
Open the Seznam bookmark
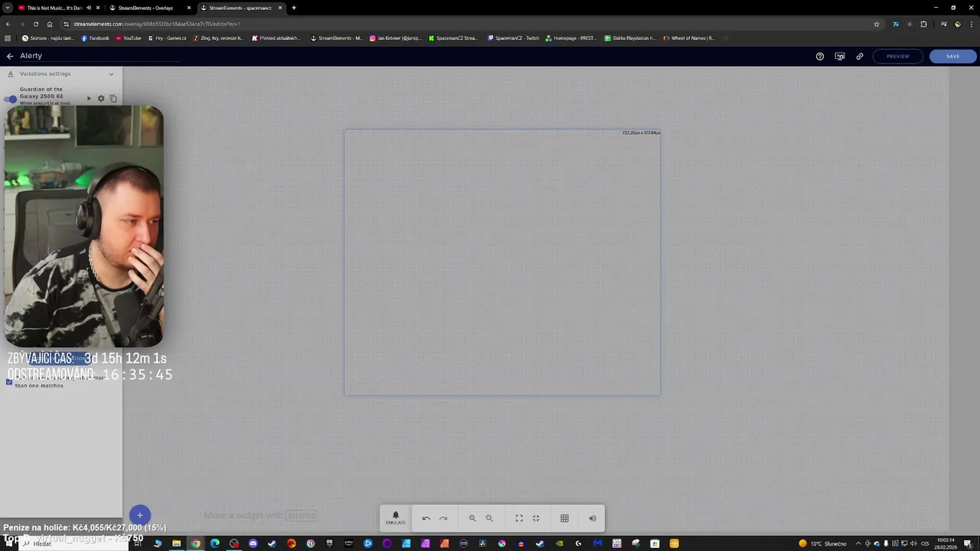(x=48, y=37)
